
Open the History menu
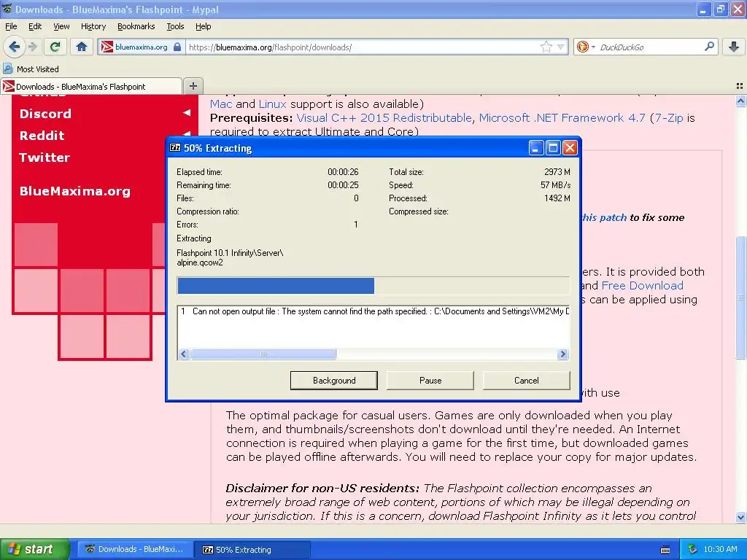[93, 26]
